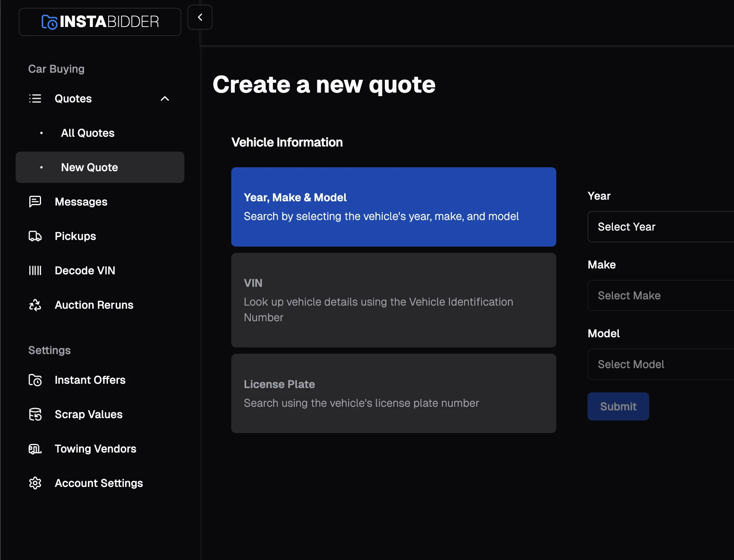Click the Account Settings gear icon
The height and width of the screenshot is (560, 734).
click(35, 483)
